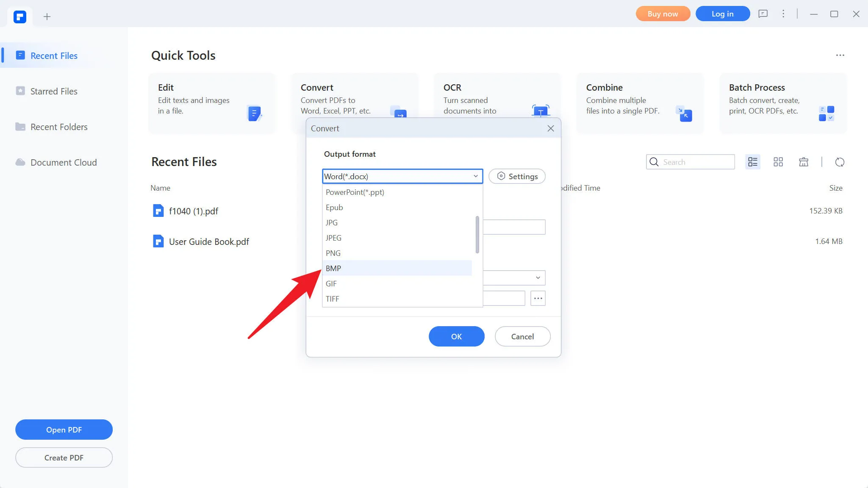
Task: Click the Search input field
Action: [696, 162]
